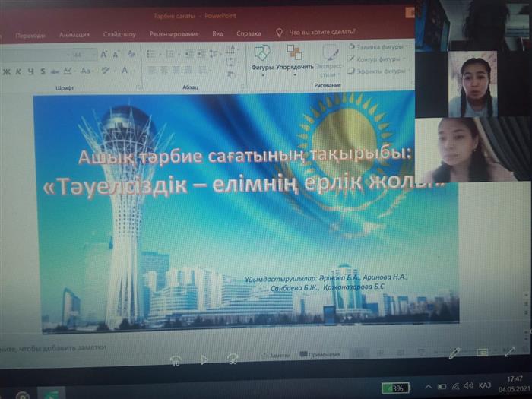The width and height of the screenshot is (532, 399).
Task: Click the play button in overlay controls
Action: point(204,359)
